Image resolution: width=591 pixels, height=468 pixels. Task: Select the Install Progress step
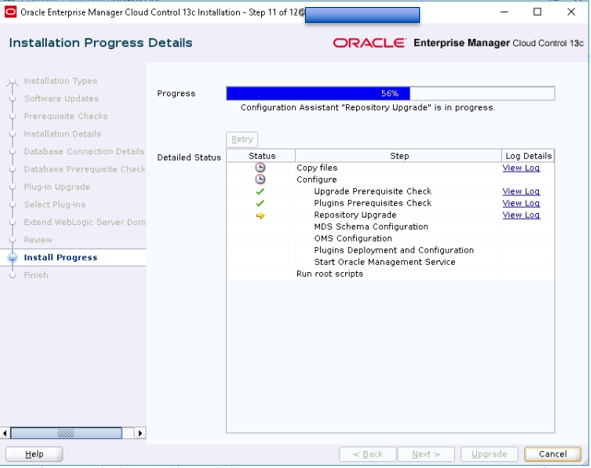click(60, 257)
